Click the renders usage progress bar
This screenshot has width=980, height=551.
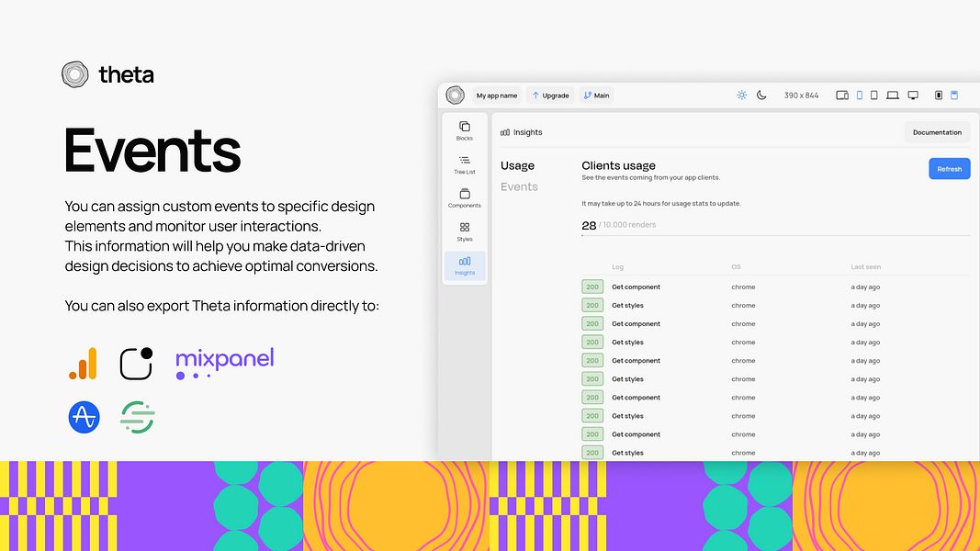(775, 235)
